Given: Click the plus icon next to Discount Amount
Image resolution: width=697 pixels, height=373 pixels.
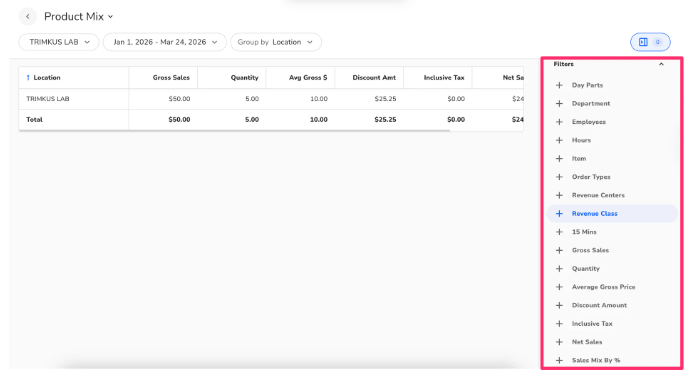Looking at the screenshot, I should pos(559,305).
